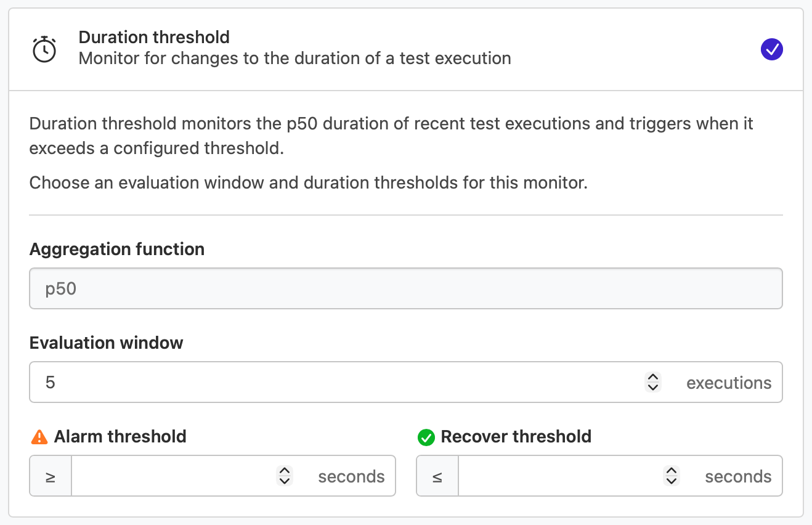Click the seconds label beside Recover threshold
Viewport: 812px width, 525px height.
[738, 475]
